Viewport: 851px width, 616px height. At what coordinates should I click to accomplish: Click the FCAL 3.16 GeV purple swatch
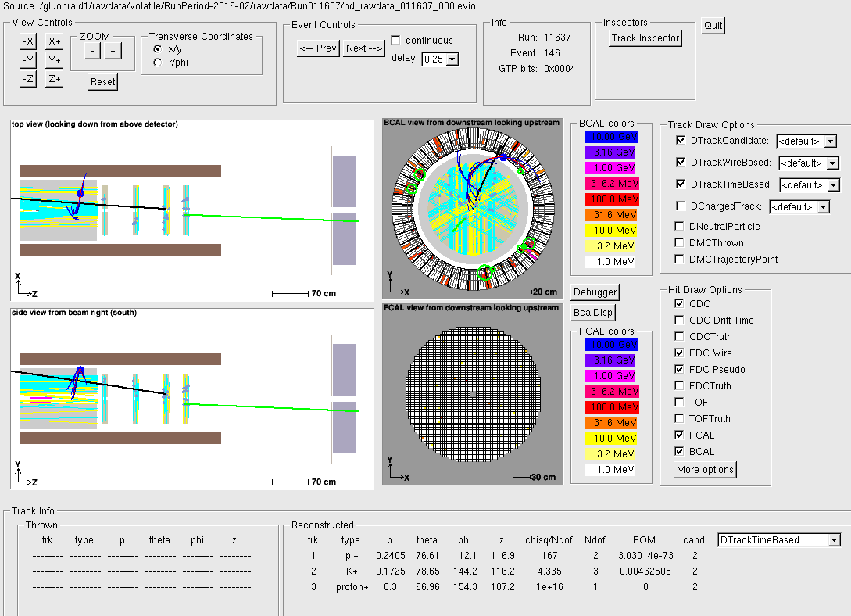click(610, 360)
